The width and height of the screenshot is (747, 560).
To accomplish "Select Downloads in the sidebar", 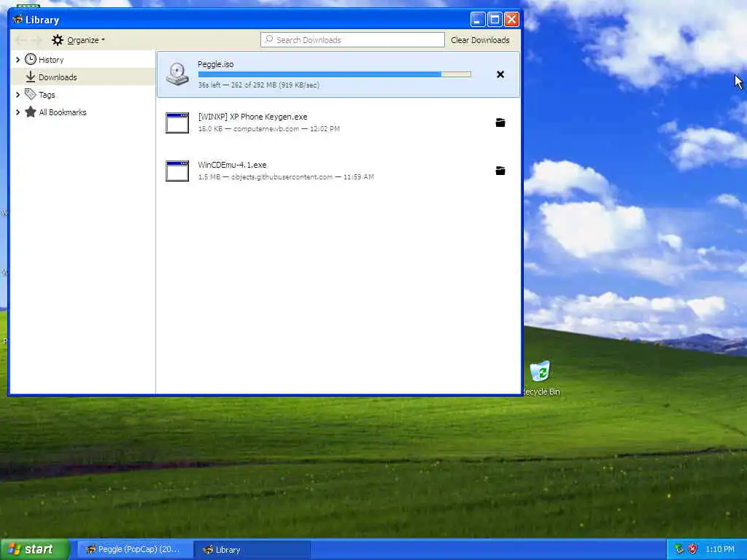I will (x=83, y=77).
